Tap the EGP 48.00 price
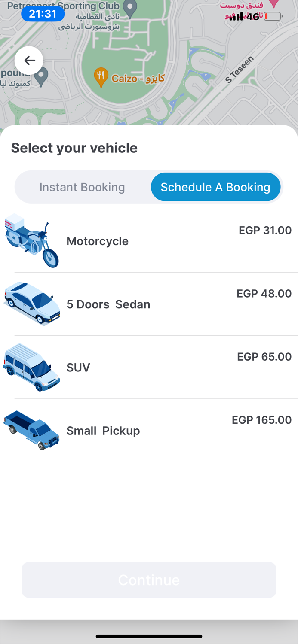 click(x=264, y=293)
